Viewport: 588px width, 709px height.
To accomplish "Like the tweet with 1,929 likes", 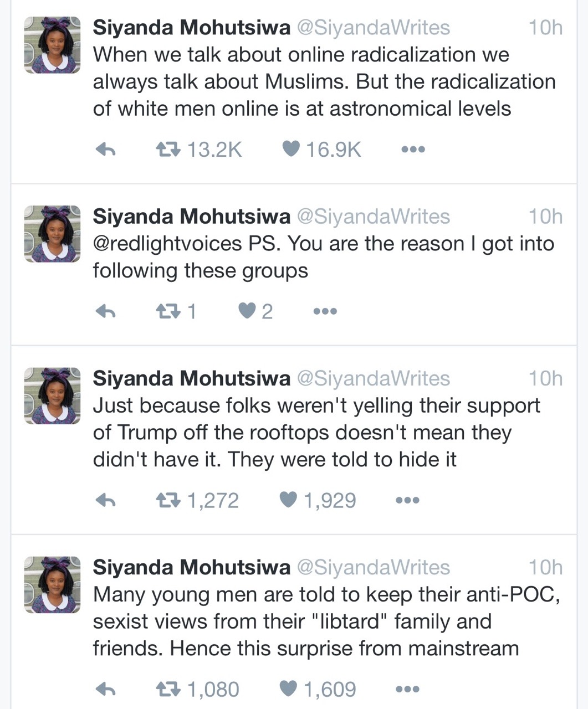I will tap(289, 500).
